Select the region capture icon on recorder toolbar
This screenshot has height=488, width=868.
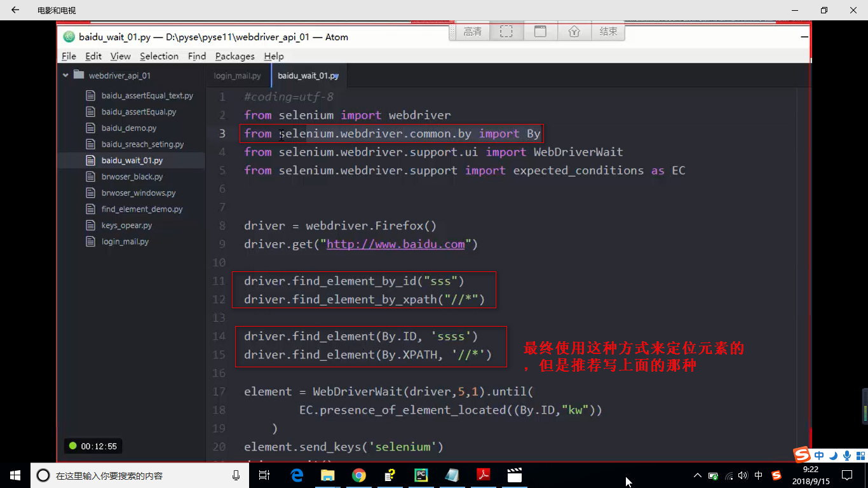506,30
